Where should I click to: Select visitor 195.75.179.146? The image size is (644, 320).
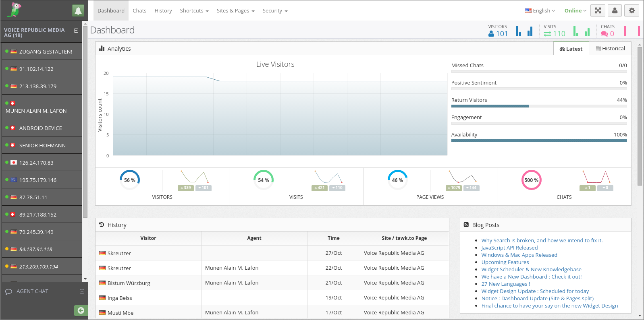coord(42,180)
